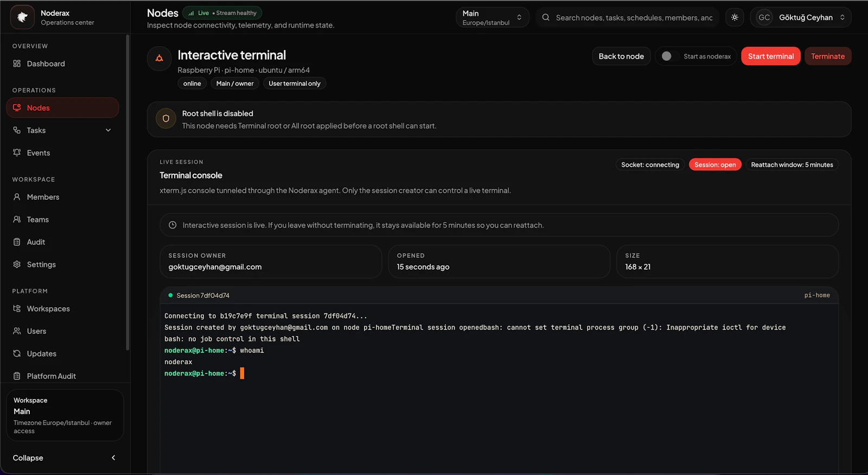Click the Tasks icon in sidebar

tap(17, 130)
